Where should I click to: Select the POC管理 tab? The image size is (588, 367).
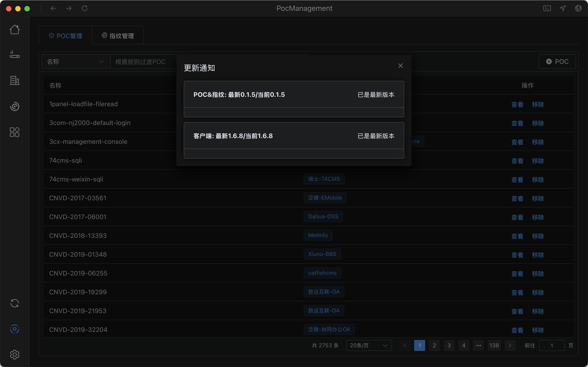(65, 36)
